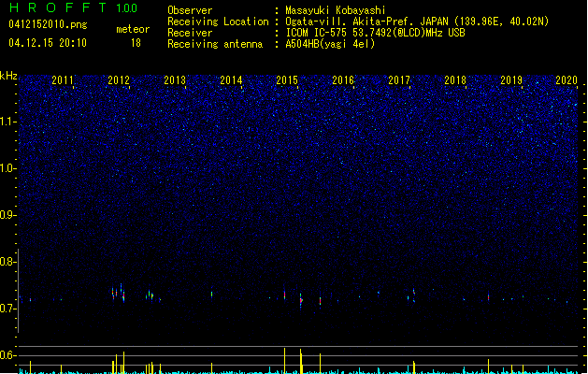
Task: Click the 'Receiving Location' field label
Action: pos(218,22)
